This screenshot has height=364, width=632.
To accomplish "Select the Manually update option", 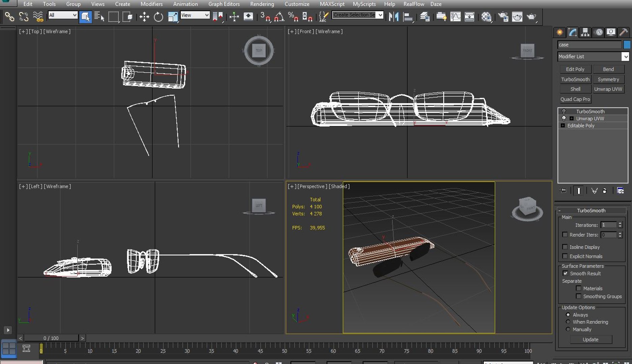I will click(568, 329).
